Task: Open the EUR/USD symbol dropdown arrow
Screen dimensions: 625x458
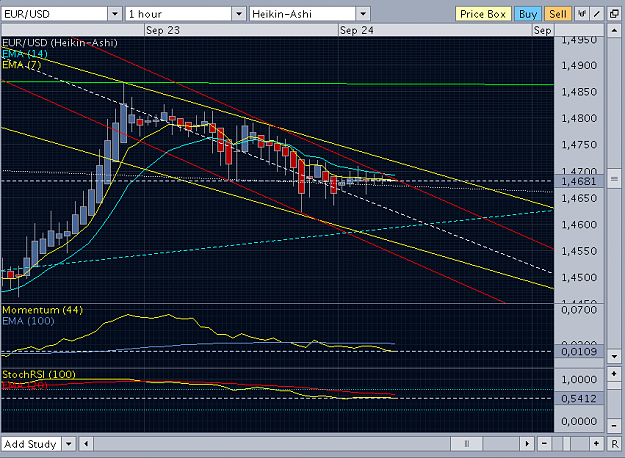Action: coord(115,14)
